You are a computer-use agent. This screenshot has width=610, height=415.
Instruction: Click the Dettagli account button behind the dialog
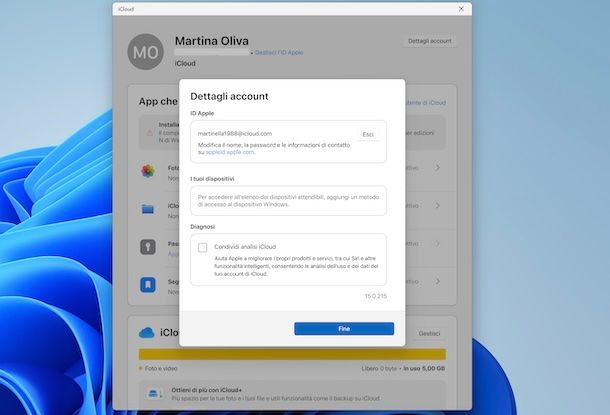click(429, 41)
